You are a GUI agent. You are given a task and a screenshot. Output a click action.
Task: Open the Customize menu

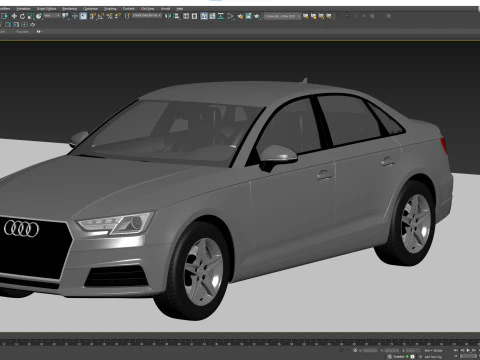[90, 9]
